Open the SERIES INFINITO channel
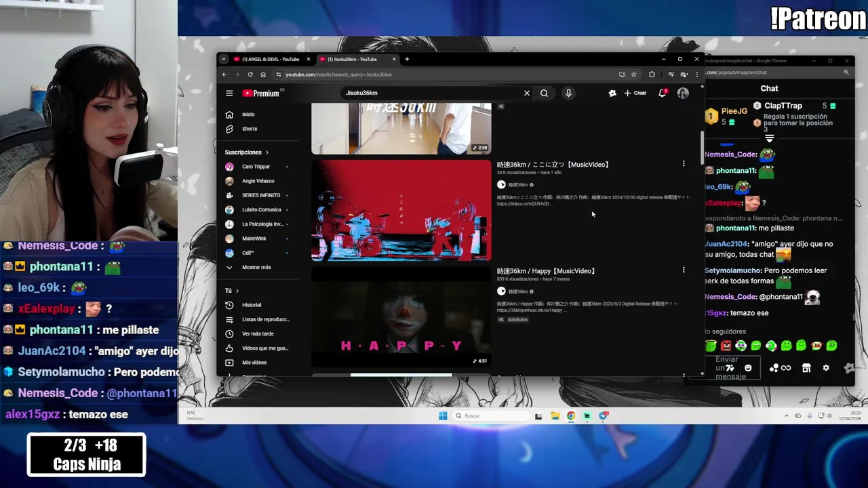The image size is (868, 488). pos(260,195)
